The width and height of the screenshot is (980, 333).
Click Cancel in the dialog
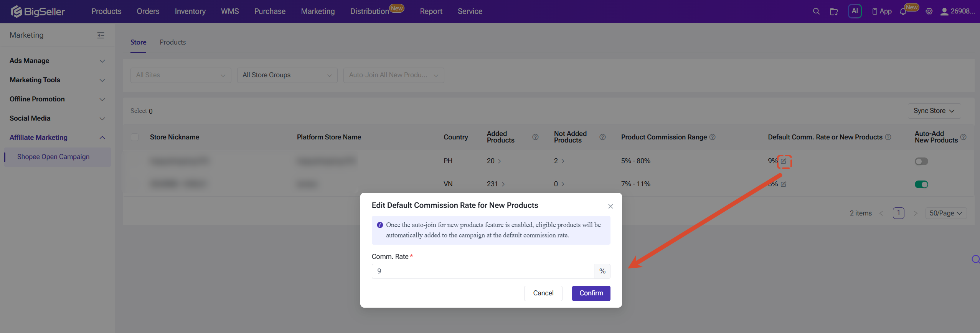point(543,293)
